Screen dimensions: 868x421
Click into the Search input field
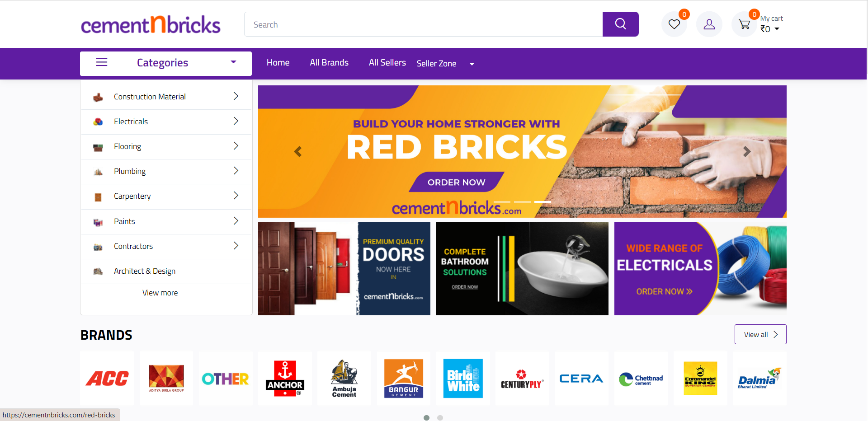[x=423, y=24]
